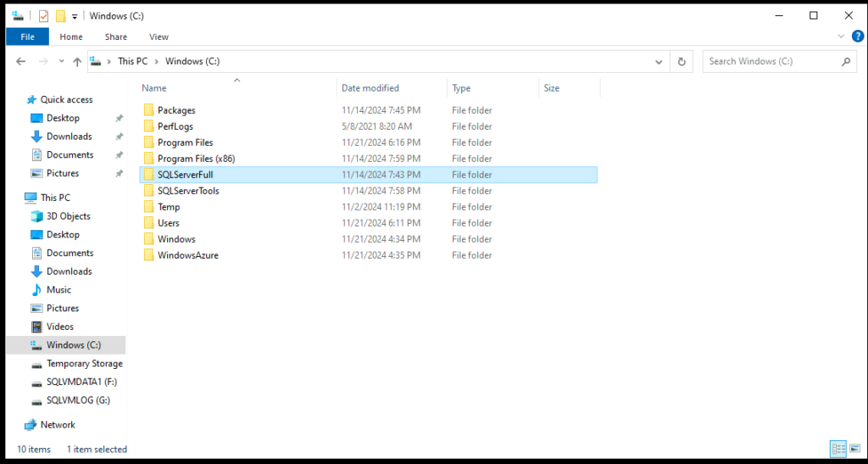Viewport: 868px width, 464px height.
Task: Click the Back navigation arrow
Action: tap(20, 61)
